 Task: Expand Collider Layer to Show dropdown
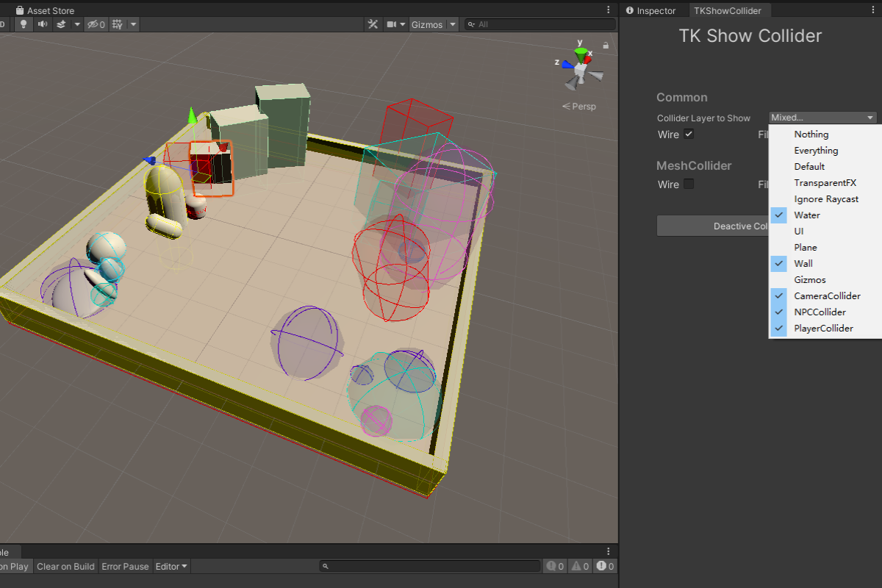pos(822,118)
